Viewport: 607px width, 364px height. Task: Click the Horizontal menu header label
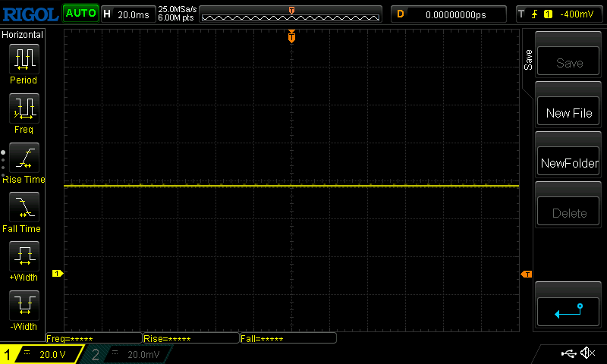pyautogui.click(x=23, y=35)
